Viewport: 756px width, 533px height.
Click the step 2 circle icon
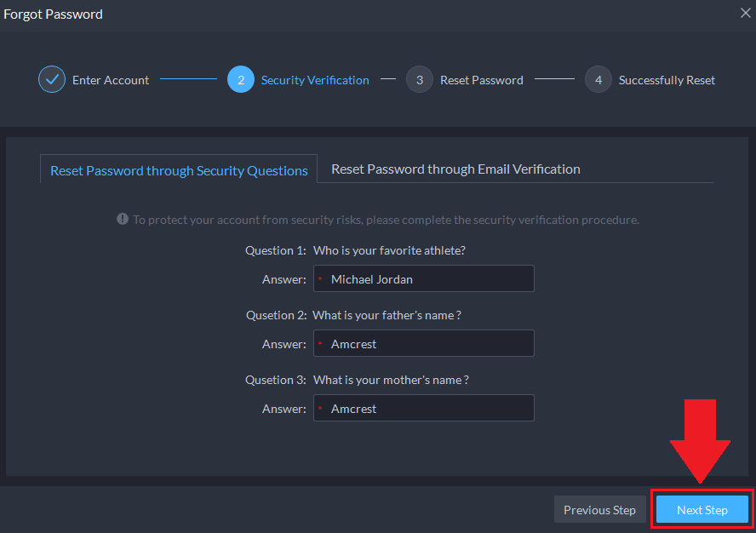point(241,80)
